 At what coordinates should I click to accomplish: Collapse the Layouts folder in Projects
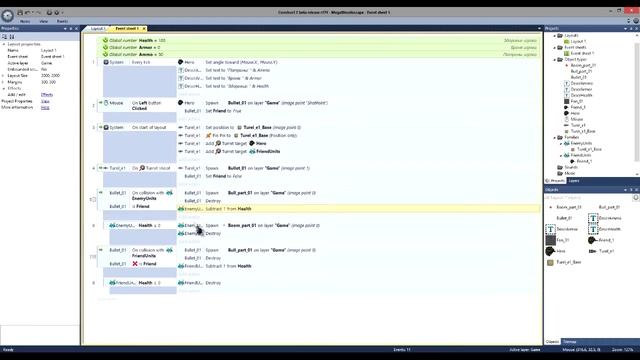coord(555,36)
